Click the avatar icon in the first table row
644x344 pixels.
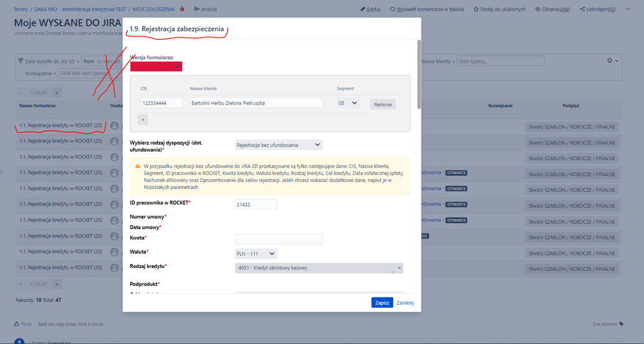click(115, 125)
